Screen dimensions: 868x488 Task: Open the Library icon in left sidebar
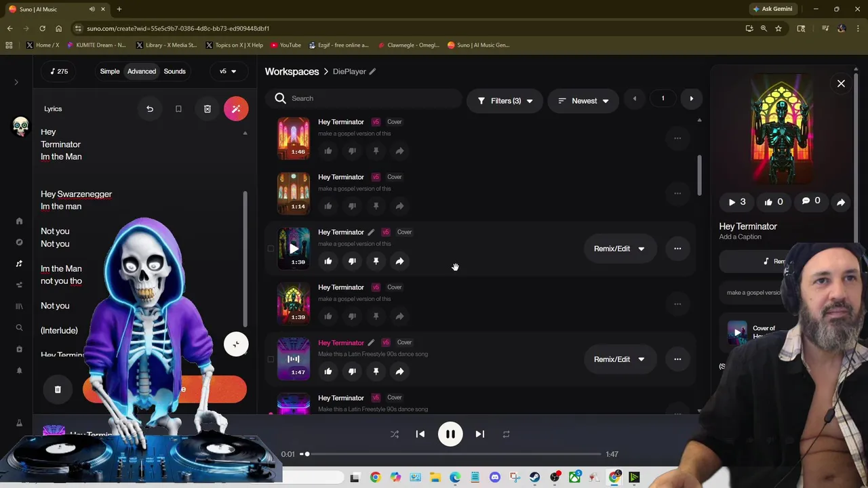pyautogui.click(x=19, y=306)
